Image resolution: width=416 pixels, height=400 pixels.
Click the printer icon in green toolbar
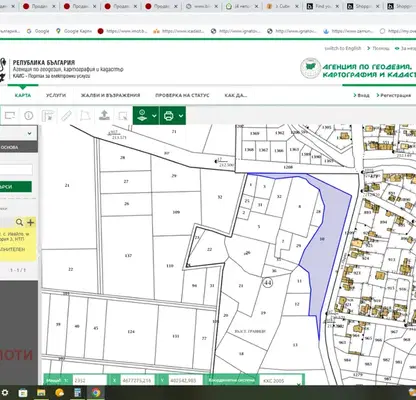tap(169, 116)
